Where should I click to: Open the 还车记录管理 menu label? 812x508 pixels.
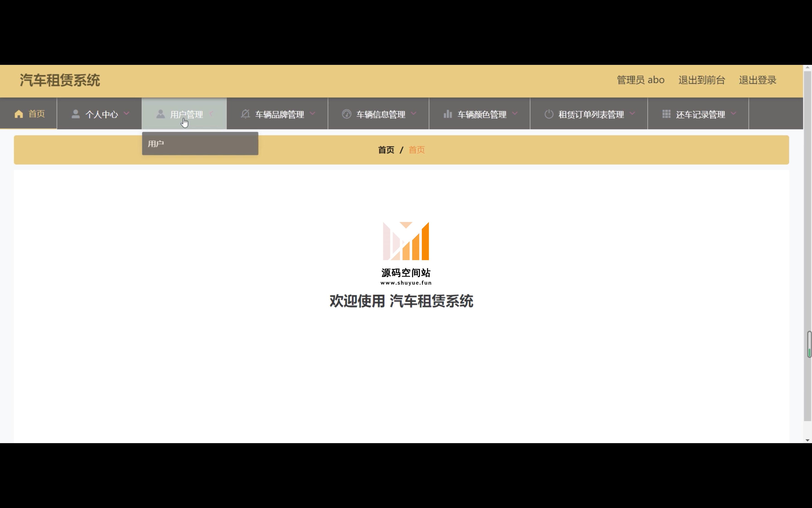point(701,115)
